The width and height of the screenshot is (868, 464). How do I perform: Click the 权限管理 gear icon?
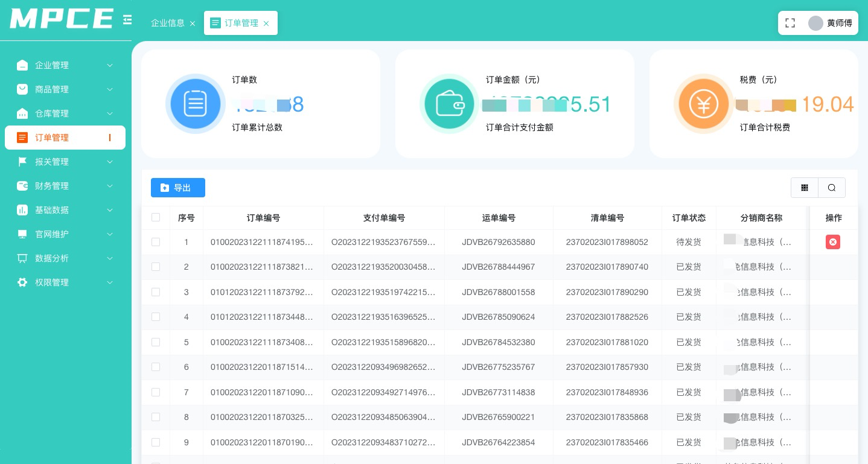click(22, 282)
